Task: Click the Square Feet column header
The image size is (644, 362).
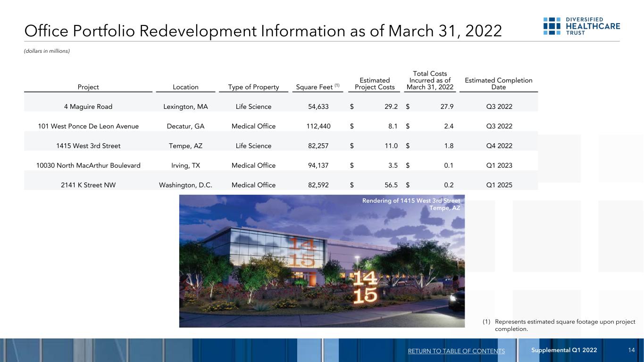Action: pyautogui.click(x=318, y=87)
